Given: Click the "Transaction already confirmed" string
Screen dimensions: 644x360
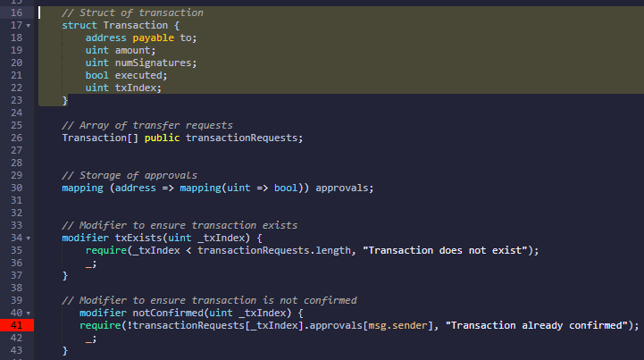Looking at the screenshot, I should (x=537, y=325).
